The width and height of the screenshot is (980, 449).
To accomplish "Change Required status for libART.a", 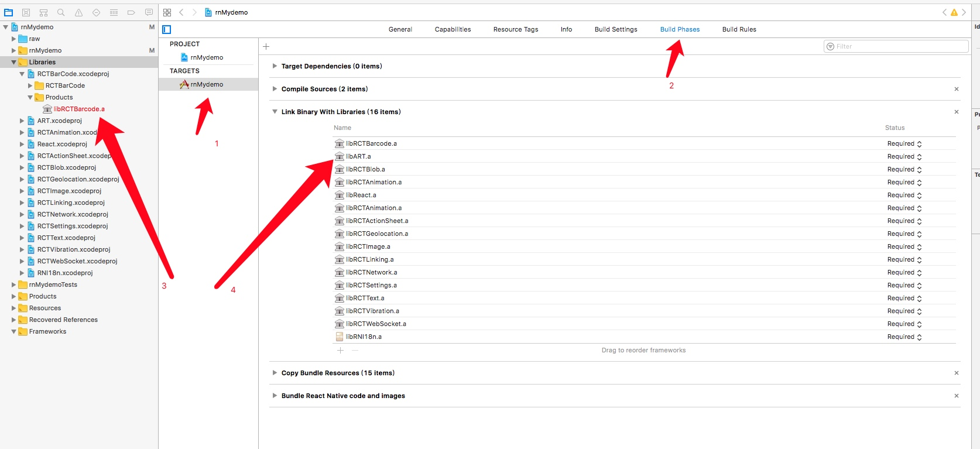I will coord(904,156).
